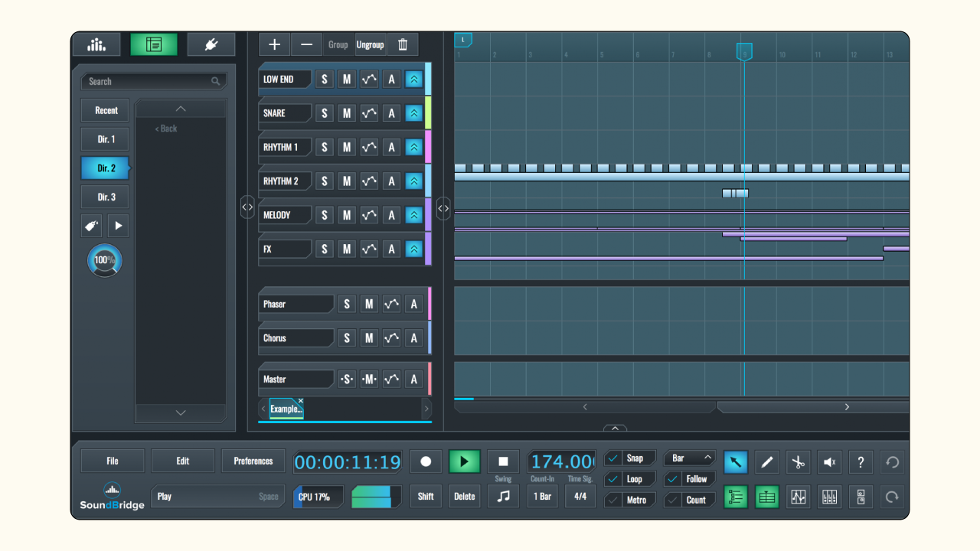Click the Ungroup button
Viewport: 980px width, 551px height.
[370, 44]
